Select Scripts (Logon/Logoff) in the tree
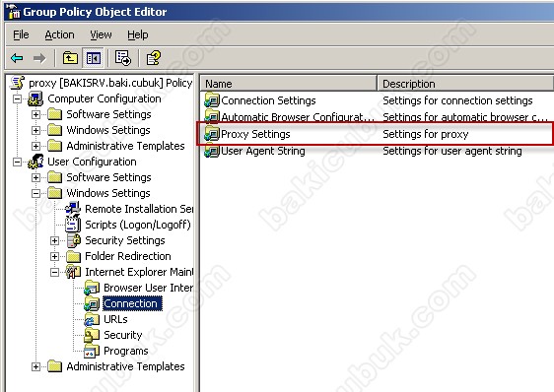Image resolution: width=554 pixels, height=392 pixels. pyautogui.click(x=138, y=225)
